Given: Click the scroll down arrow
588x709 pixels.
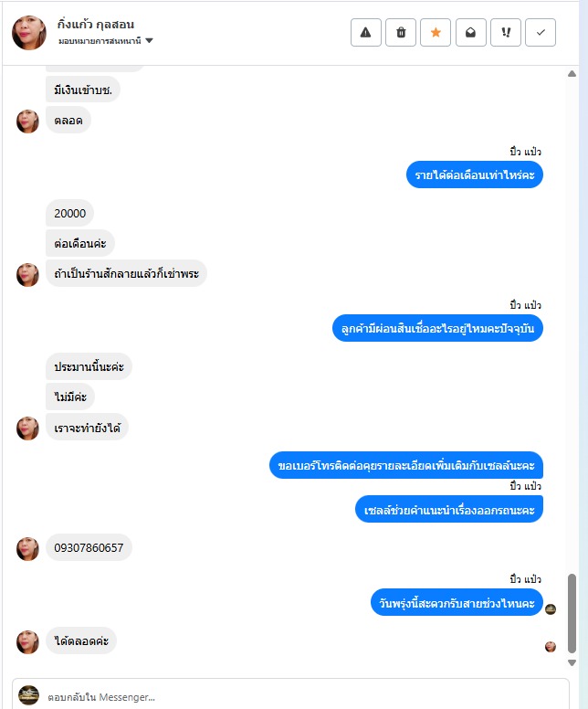Looking at the screenshot, I should (x=572, y=662).
